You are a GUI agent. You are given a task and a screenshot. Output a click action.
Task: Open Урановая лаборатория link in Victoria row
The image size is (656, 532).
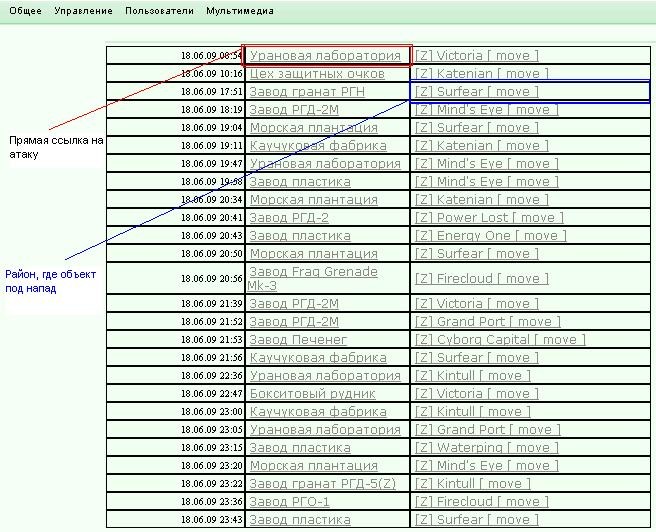[x=325, y=56]
